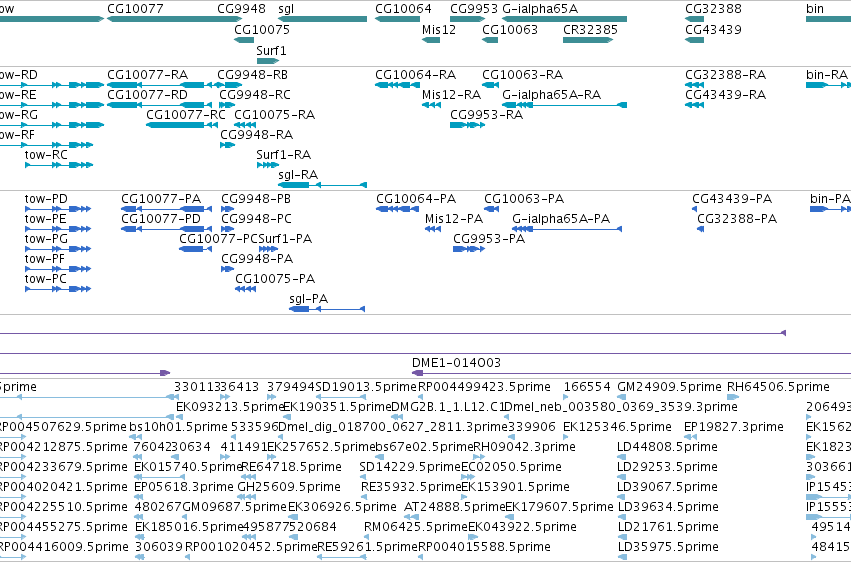
Task: Select the EK179607.5prime EST label
Action: click(x=559, y=507)
